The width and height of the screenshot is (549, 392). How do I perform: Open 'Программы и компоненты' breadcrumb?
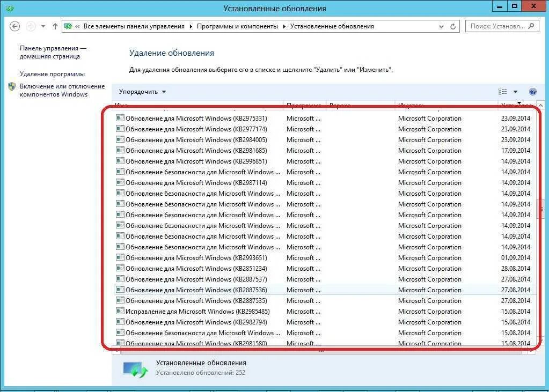[x=237, y=26]
